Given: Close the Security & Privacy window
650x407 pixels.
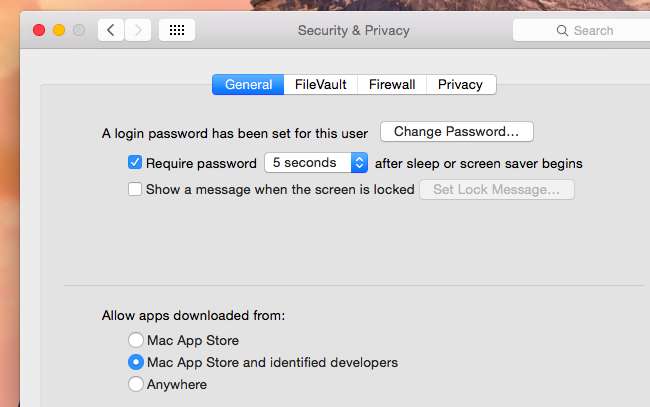Looking at the screenshot, I should (39, 30).
